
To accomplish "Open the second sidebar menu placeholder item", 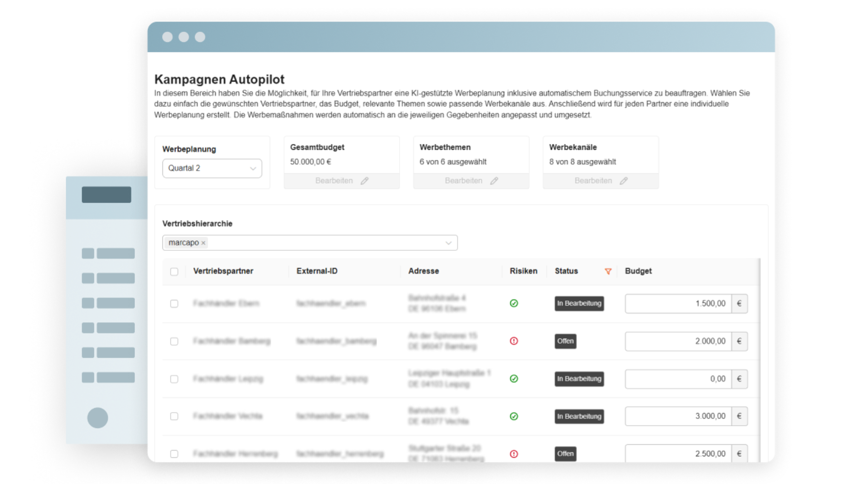I will pyautogui.click(x=108, y=278).
